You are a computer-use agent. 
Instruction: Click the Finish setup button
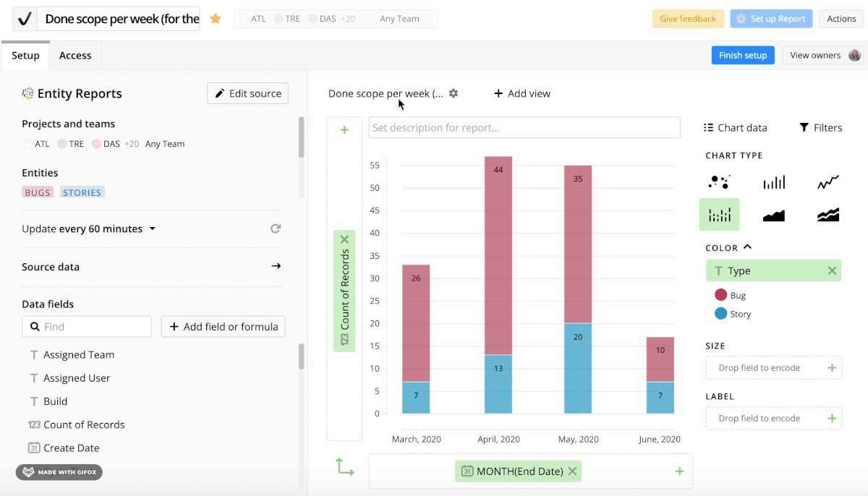(742, 55)
